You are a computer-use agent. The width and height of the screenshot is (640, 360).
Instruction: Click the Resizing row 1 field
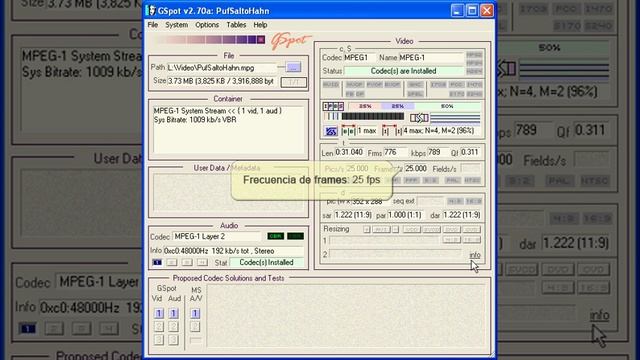click(384, 240)
